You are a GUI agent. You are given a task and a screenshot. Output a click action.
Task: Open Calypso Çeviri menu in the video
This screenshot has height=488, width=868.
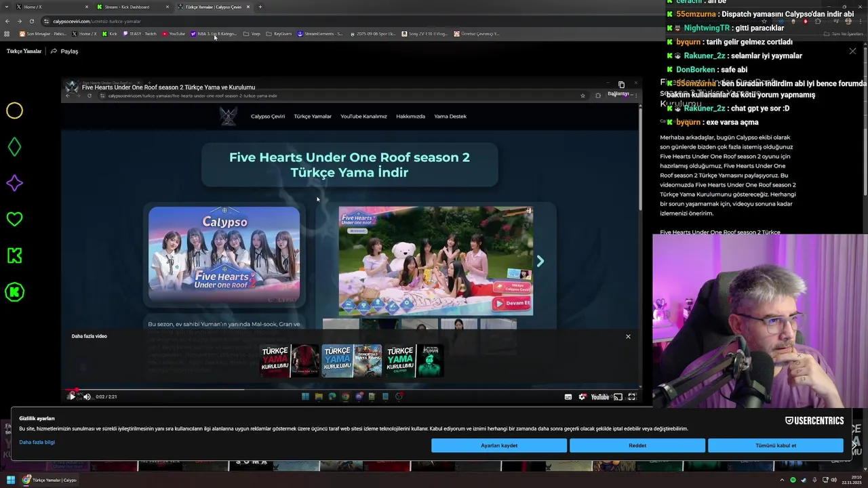click(268, 116)
